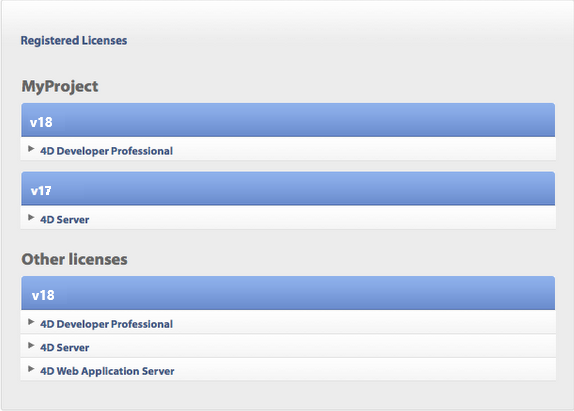Select the 4D Server label under v17
The height and width of the screenshot is (411, 574).
pyautogui.click(x=64, y=220)
